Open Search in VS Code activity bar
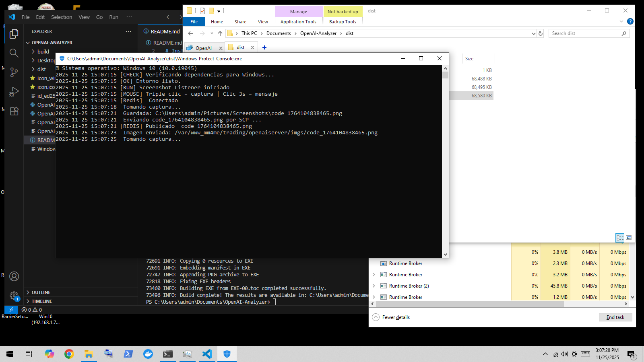Viewport: 644px width, 362px height. click(14, 53)
